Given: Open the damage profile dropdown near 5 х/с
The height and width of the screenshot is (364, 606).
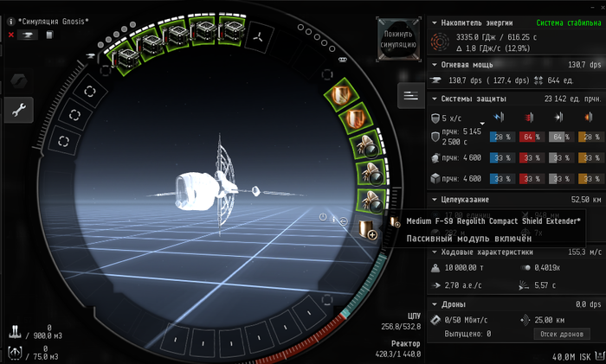Looking at the screenshot, I should 483,122.
